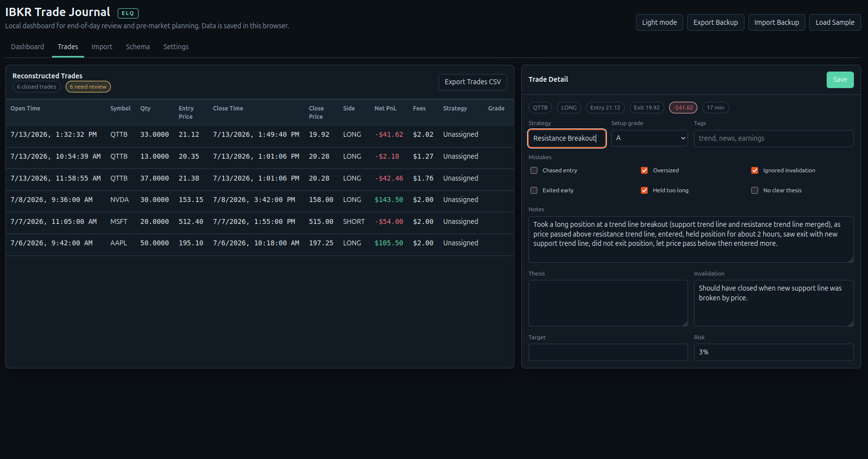Viewport: 868px width, 459px height.
Task: Focus the Strategy input with Resistance Breakout
Action: (x=567, y=138)
